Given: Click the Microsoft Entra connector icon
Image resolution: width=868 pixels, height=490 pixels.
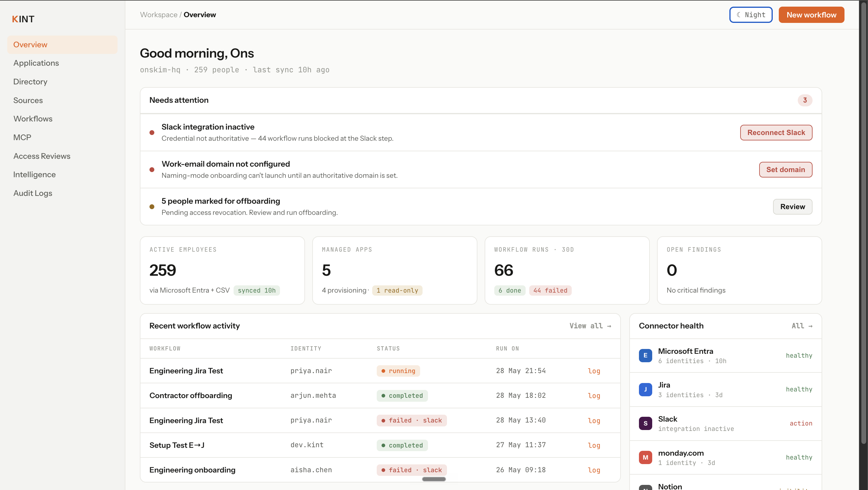Looking at the screenshot, I should tap(645, 355).
